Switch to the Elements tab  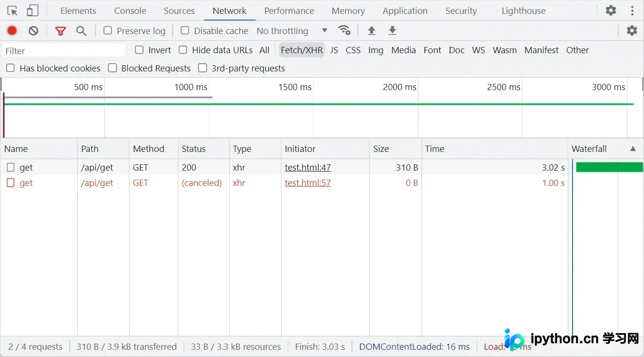pyautogui.click(x=78, y=11)
